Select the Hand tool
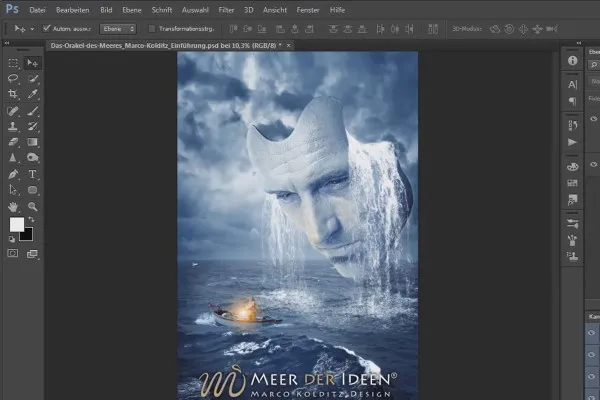Image resolution: width=600 pixels, height=400 pixels. 13,207
